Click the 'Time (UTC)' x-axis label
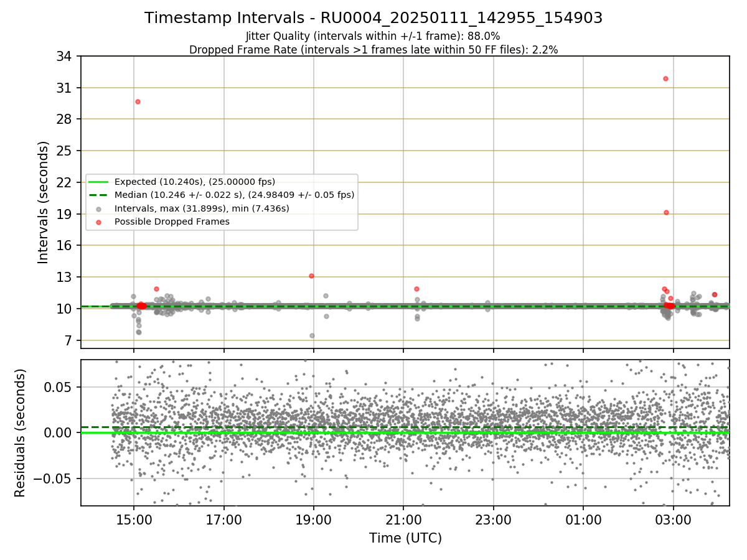Screen dimensions: 747x560 point(405,538)
